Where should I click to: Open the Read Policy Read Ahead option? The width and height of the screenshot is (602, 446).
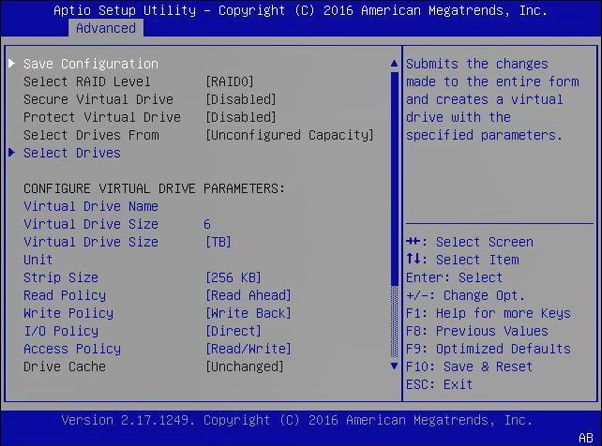[x=248, y=296]
